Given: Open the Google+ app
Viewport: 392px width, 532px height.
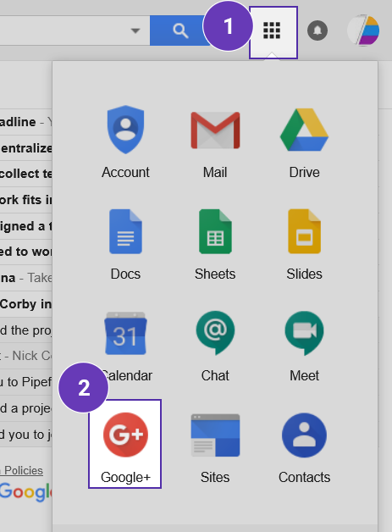Looking at the screenshot, I should (x=124, y=444).
